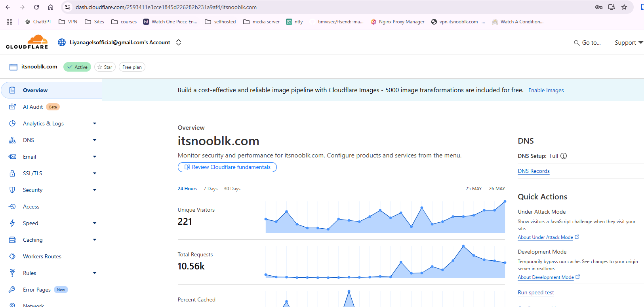Viewport: 644px width, 307px height.
Task: Open the Nginx Proxy Manager bookmark
Action: tap(398, 22)
